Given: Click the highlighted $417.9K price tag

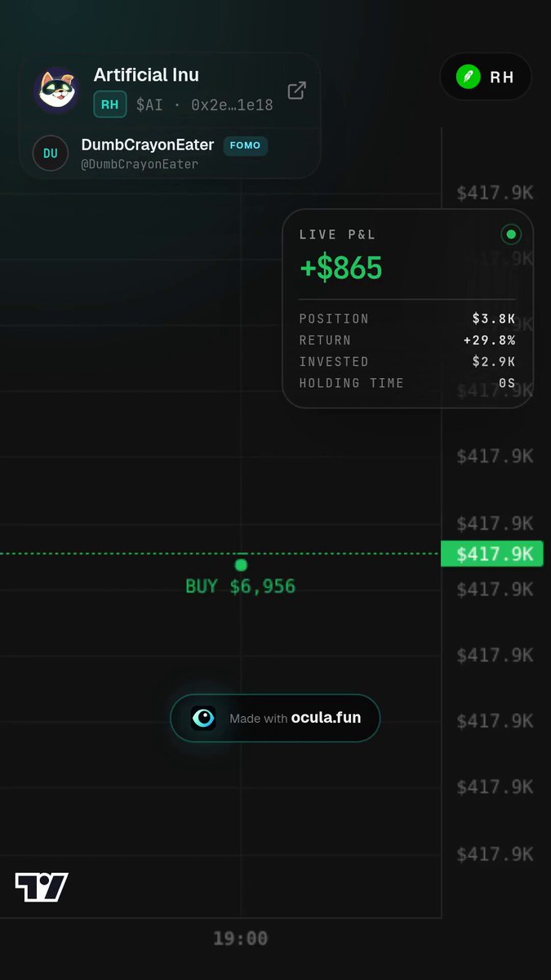Looking at the screenshot, I should [x=491, y=554].
